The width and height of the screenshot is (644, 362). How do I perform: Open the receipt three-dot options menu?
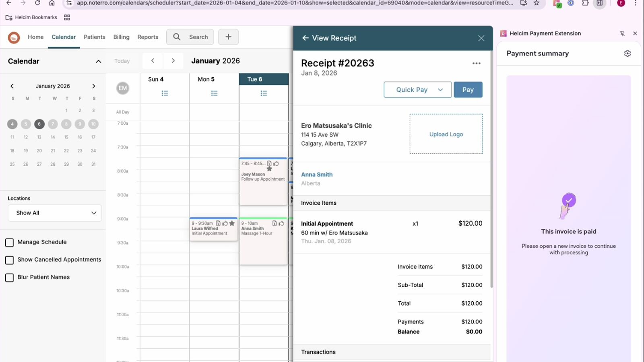tap(476, 64)
